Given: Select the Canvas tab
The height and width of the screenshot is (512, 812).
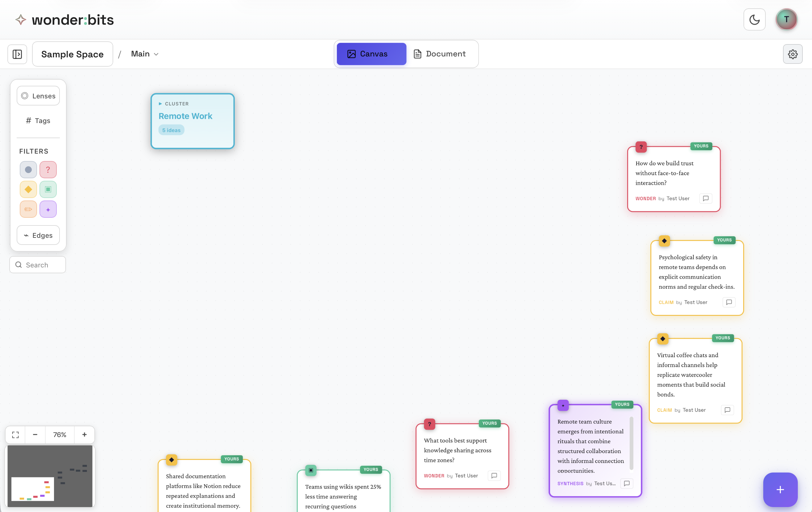Looking at the screenshot, I should (x=371, y=54).
